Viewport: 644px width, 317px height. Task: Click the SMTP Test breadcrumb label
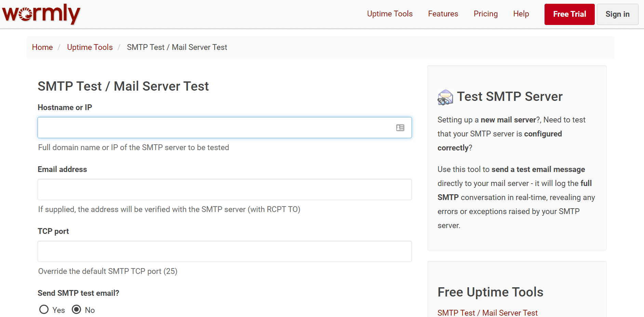pyautogui.click(x=177, y=47)
